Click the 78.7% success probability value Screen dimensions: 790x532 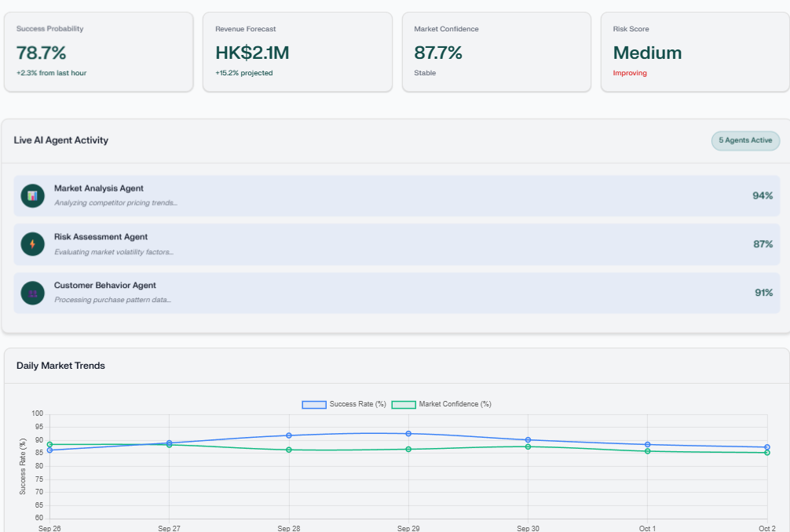click(42, 53)
